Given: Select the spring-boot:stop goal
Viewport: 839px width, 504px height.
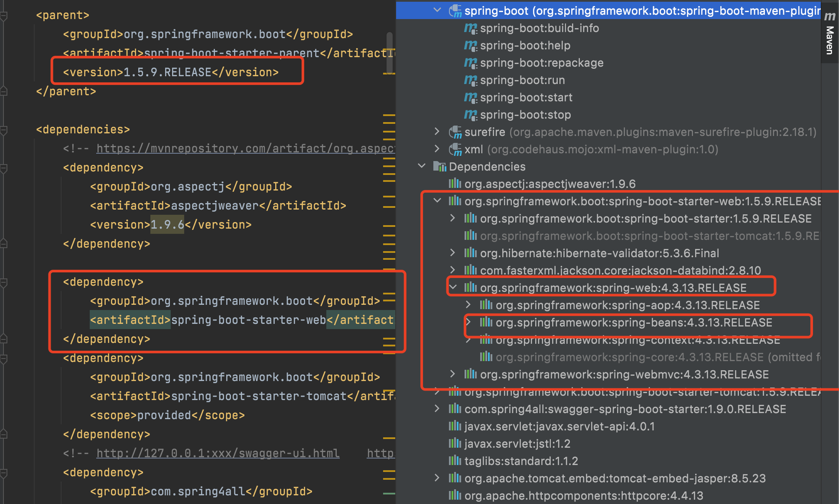Looking at the screenshot, I should coord(525,115).
